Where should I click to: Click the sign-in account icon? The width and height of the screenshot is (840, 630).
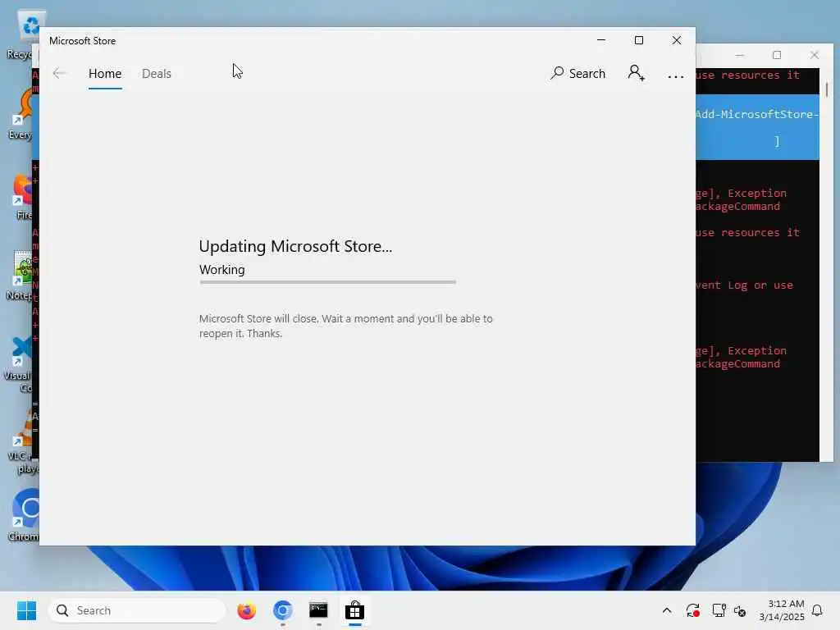pyautogui.click(x=636, y=73)
